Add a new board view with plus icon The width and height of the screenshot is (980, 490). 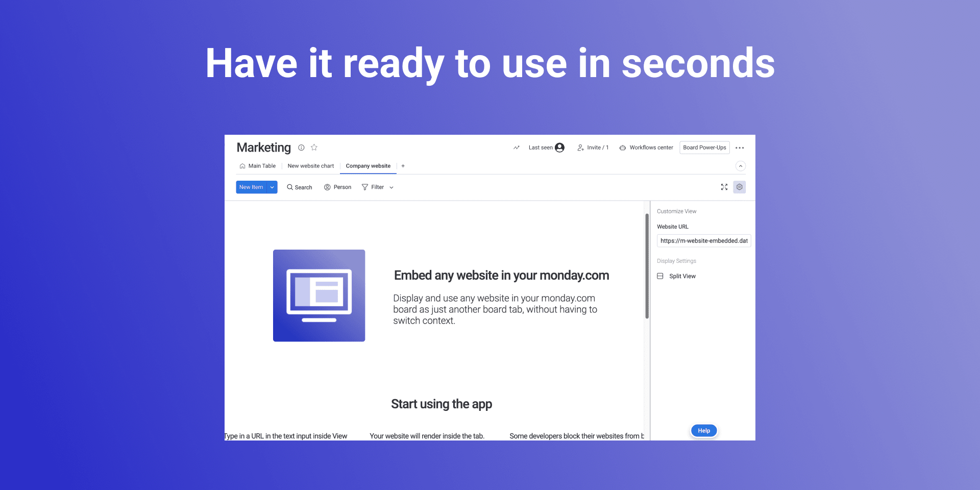click(x=403, y=166)
